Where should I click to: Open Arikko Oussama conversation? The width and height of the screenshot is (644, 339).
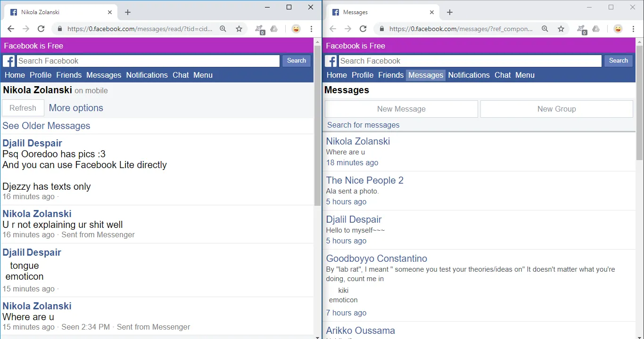[361, 331]
